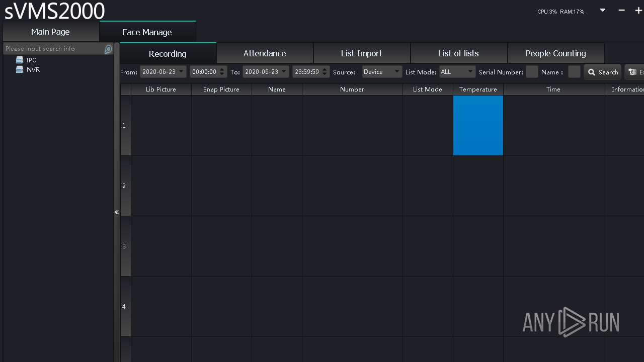Open the List Import tab
The image size is (644, 362).
362,53
